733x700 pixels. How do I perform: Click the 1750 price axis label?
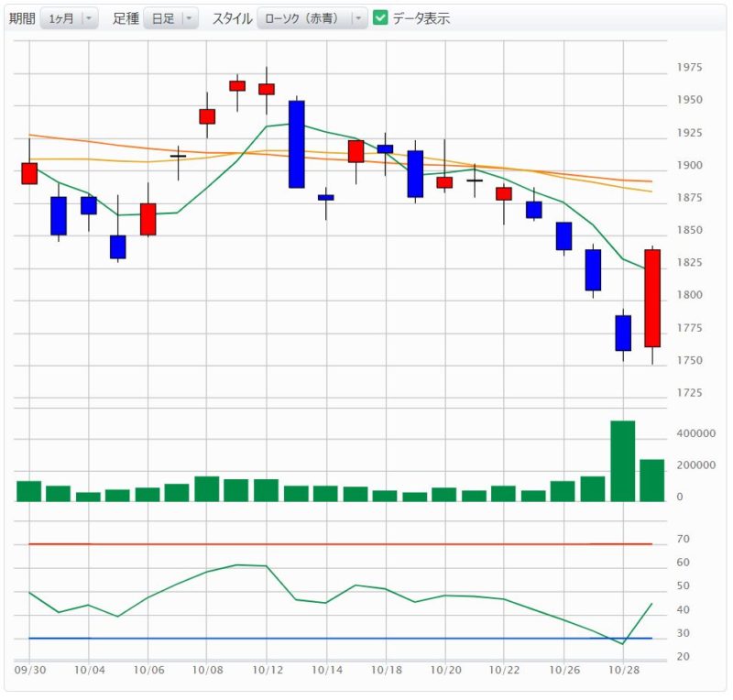[689, 360]
